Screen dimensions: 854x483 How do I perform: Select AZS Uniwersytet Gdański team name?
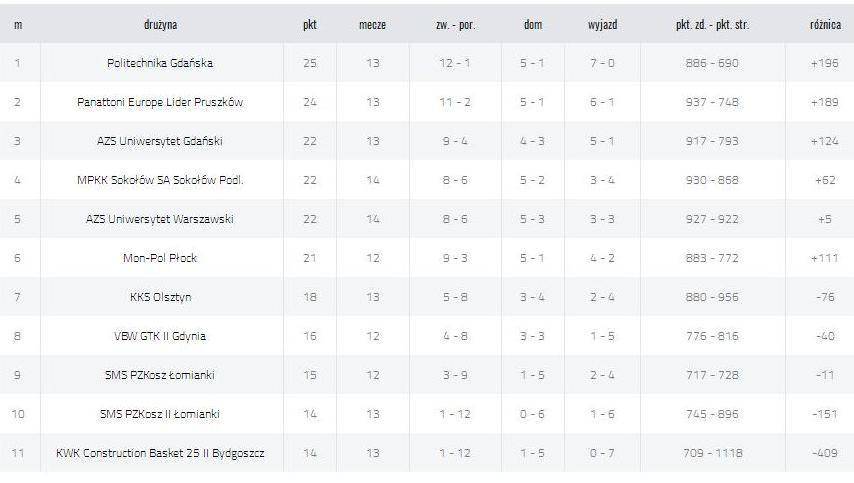[x=160, y=141]
